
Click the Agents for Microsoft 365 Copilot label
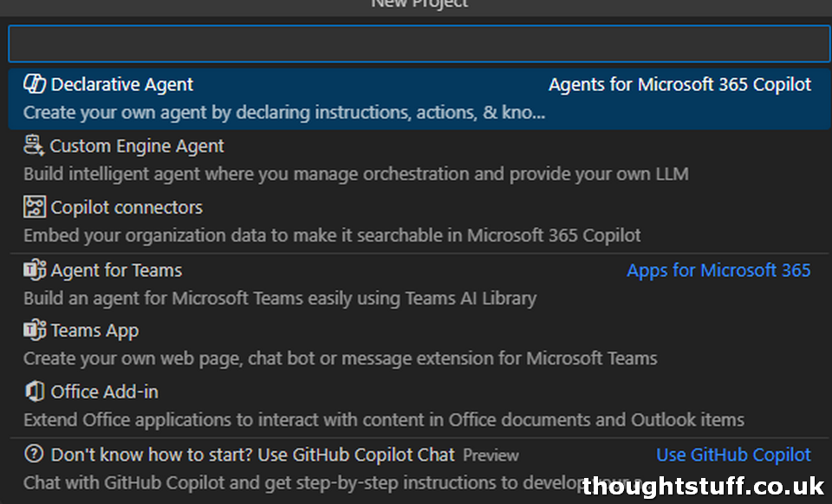point(679,84)
